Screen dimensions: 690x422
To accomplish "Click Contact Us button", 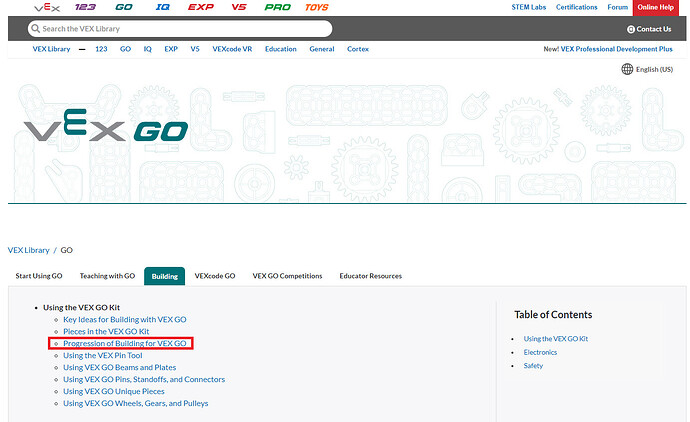I will pyautogui.click(x=649, y=29).
